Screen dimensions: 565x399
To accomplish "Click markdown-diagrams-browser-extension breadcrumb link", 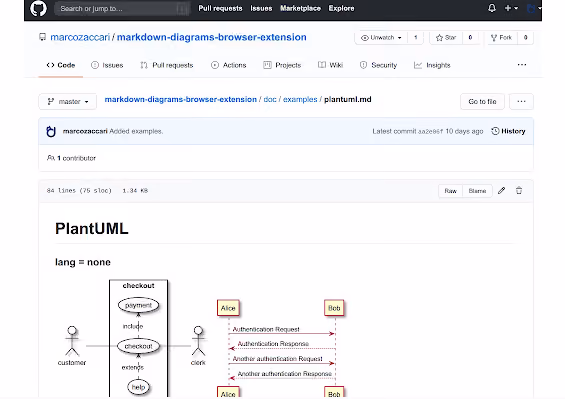I will coord(181,99).
